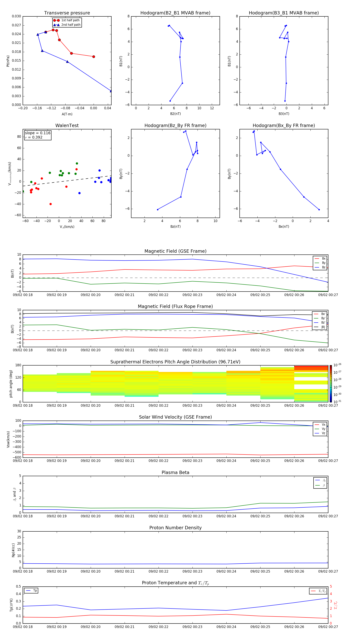
Task: Click the Suprathermal Electrons Pitch Angle Distribution title
Action: tap(175, 362)
